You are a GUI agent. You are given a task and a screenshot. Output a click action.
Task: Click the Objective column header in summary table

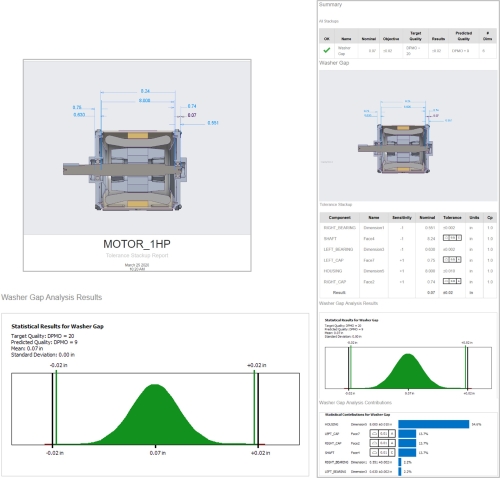tap(391, 39)
